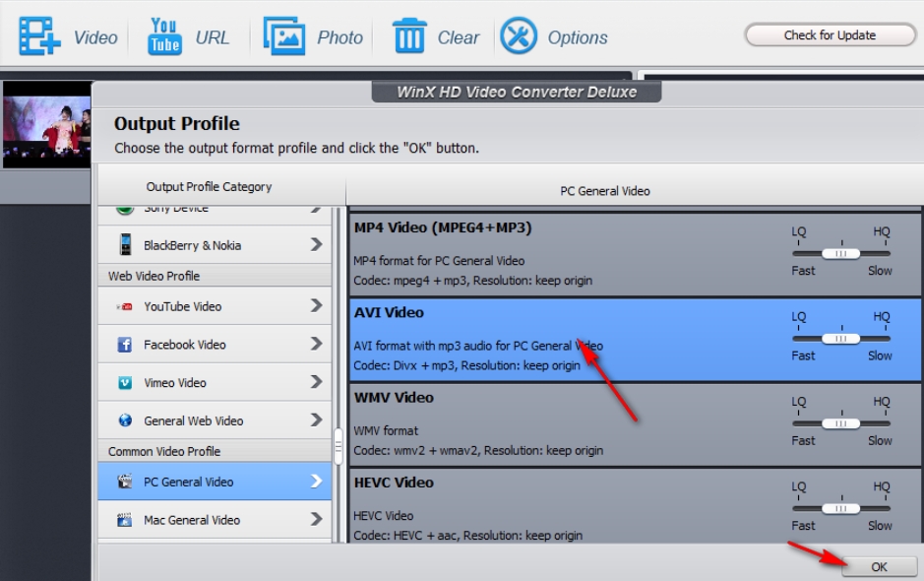Image resolution: width=924 pixels, height=581 pixels.
Task: Click the YouTube Video category icon
Action: click(x=124, y=306)
